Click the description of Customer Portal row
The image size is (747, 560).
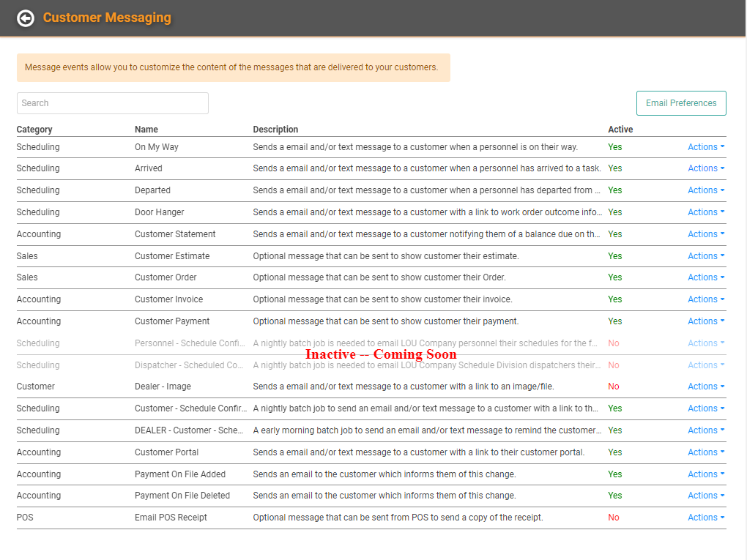tap(418, 452)
